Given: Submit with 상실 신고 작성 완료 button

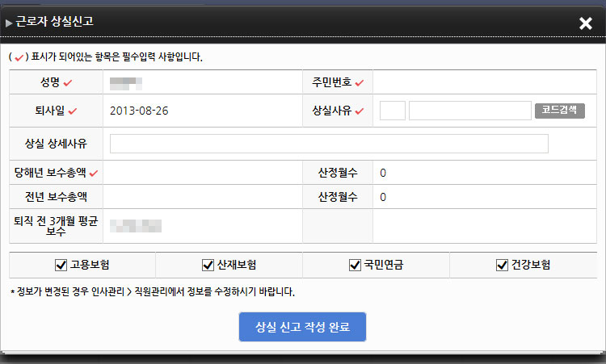Looking at the screenshot, I should click(x=302, y=327).
